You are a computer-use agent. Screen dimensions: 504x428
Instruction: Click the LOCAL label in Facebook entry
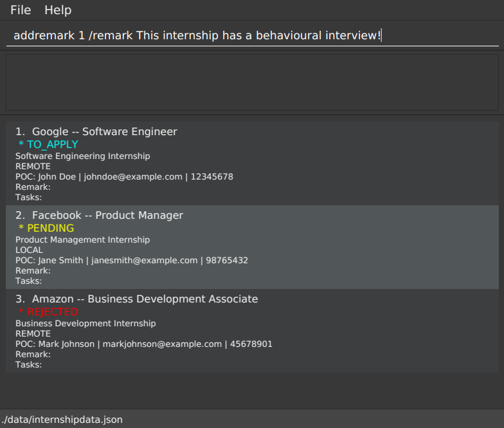[x=29, y=250]
